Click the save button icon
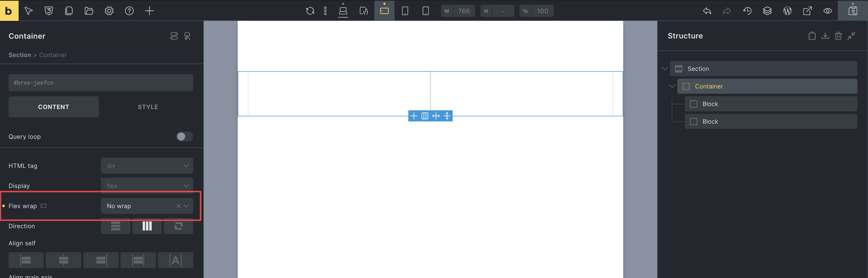This screenshot has width=868, height=278. tap(853, 11)
